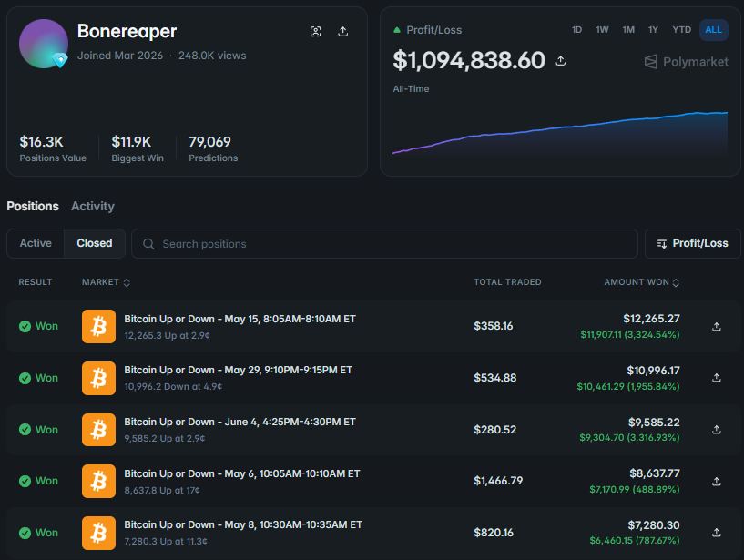Viewport: 744px width, 560px height.
Task: Share the May 6 Bitcoin position
Action: click(717, 481)
